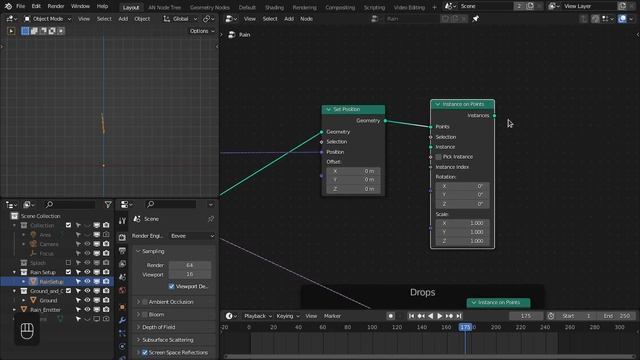Hide the RainSetup object with eye icon

pyautogui.click(x=87, y=282)
